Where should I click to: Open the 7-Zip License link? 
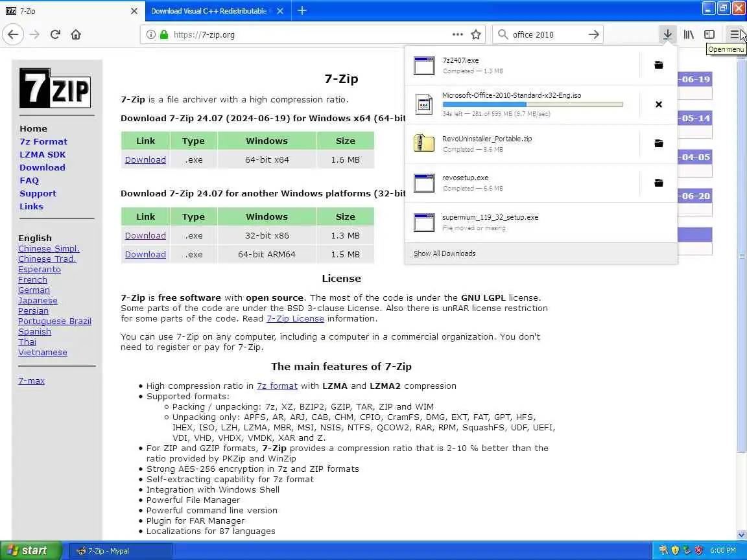pos(296,319)
